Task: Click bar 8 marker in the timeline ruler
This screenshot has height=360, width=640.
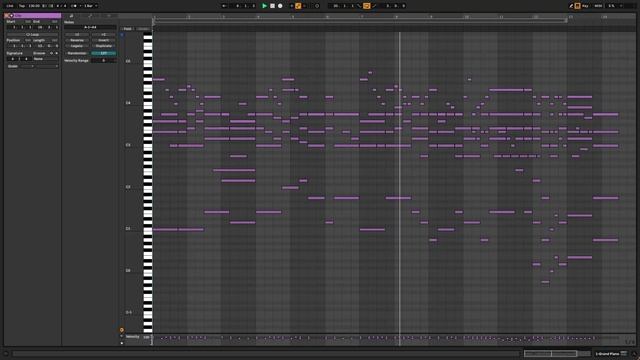Action: 396,17
